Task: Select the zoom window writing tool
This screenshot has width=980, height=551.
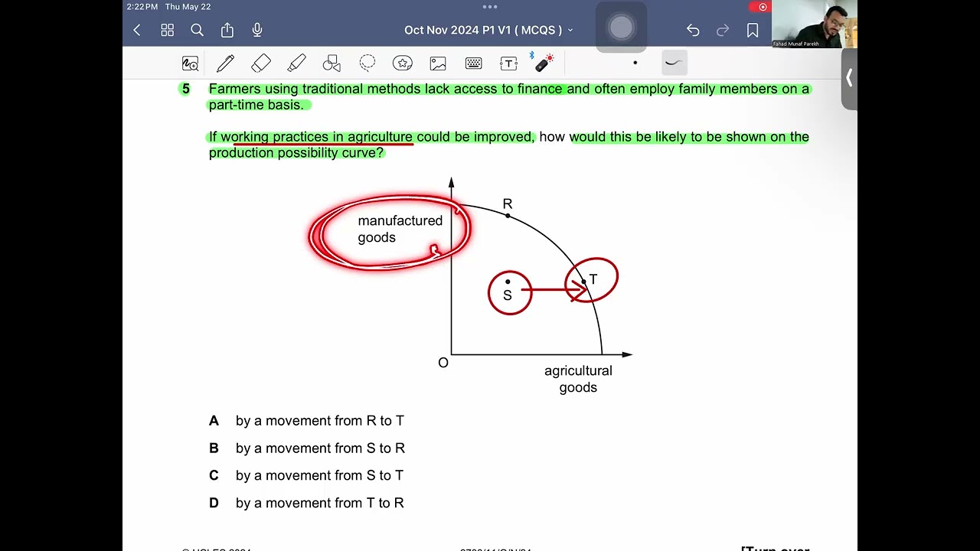Action: [x=190, y=64]
